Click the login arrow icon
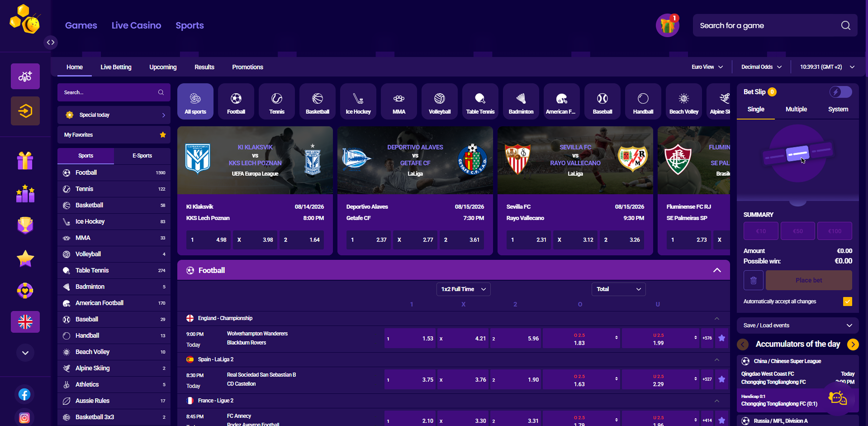Screen dimensions: 868x426 tap(25, 111)
